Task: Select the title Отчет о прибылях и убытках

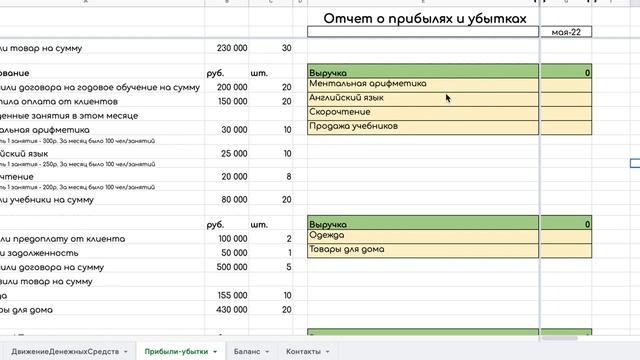Action: 424,18
